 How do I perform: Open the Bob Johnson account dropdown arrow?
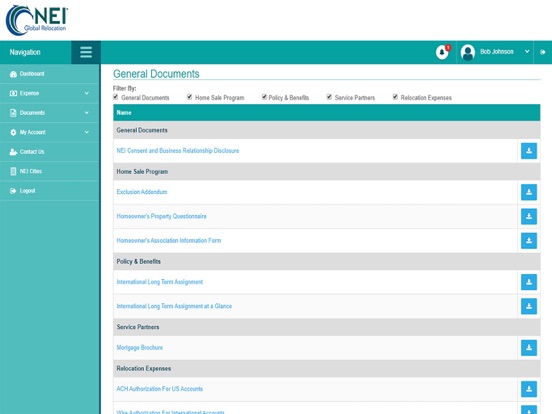pos(527,51)
